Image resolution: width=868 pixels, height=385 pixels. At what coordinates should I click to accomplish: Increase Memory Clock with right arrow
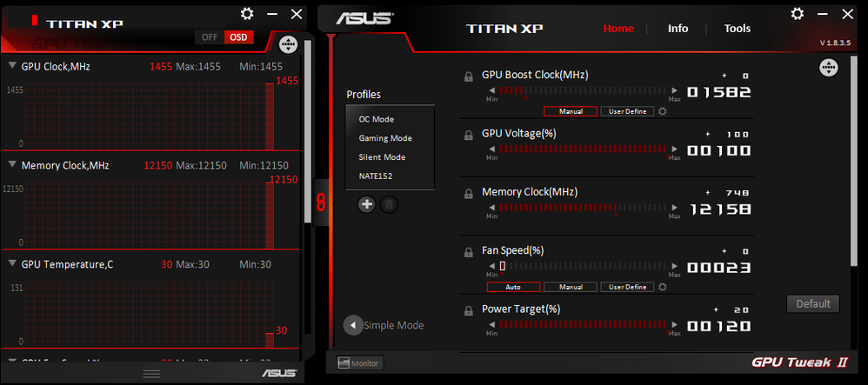[x=674, y=208]
